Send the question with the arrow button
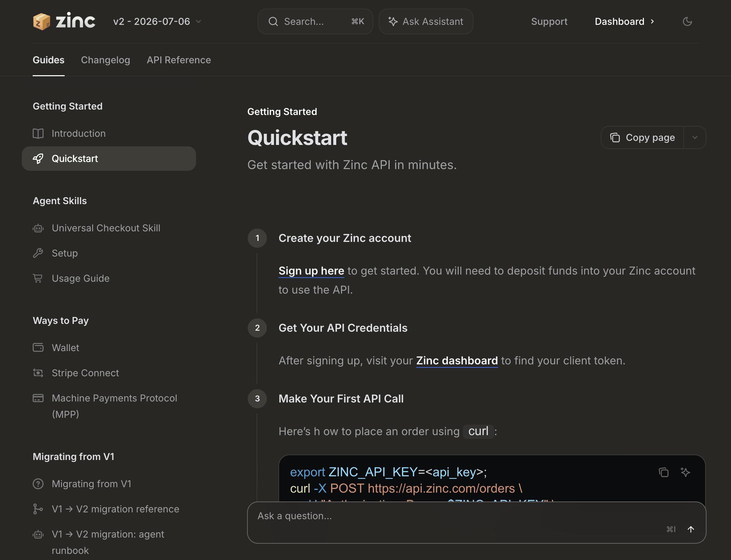Viewport: 731px width, 560px height. click(x=691, y=529)
